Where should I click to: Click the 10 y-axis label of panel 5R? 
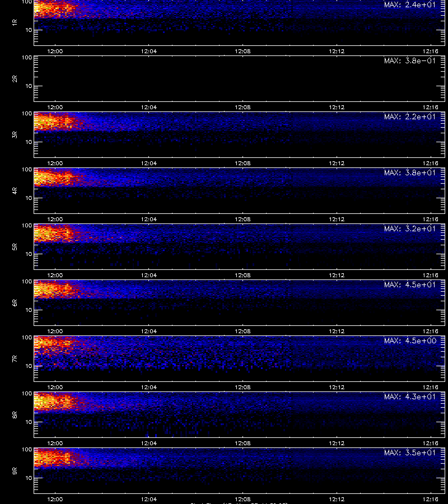[x=29, y=254]
